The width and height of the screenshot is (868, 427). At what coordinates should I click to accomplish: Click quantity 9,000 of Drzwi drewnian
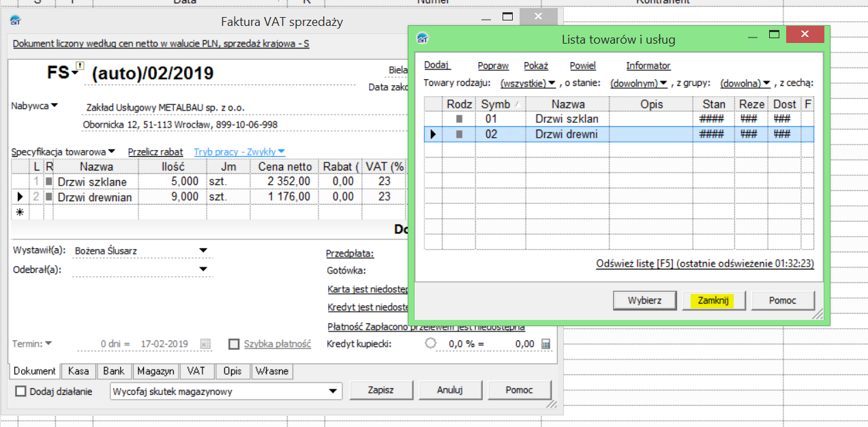tap(172, 196)
